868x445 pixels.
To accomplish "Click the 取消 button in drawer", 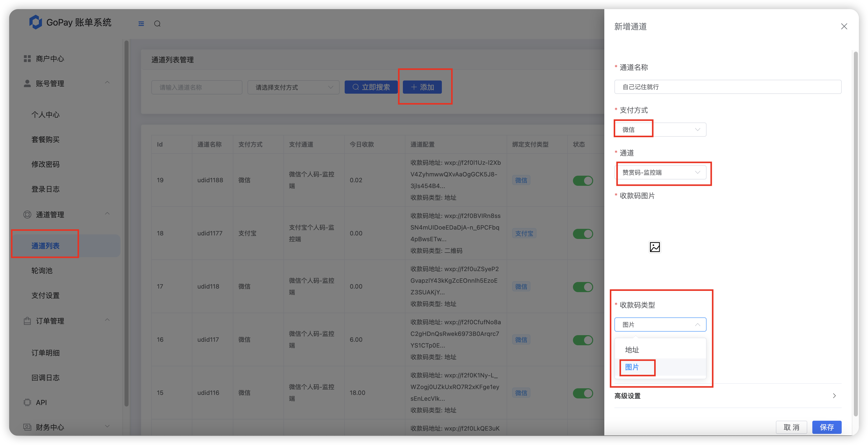I will click(x=791, y=427).
